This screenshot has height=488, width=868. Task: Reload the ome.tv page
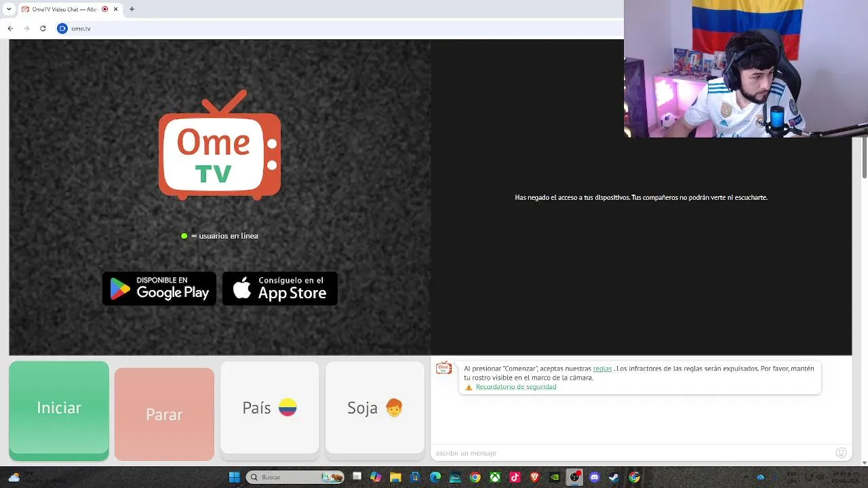coord(43,28)
